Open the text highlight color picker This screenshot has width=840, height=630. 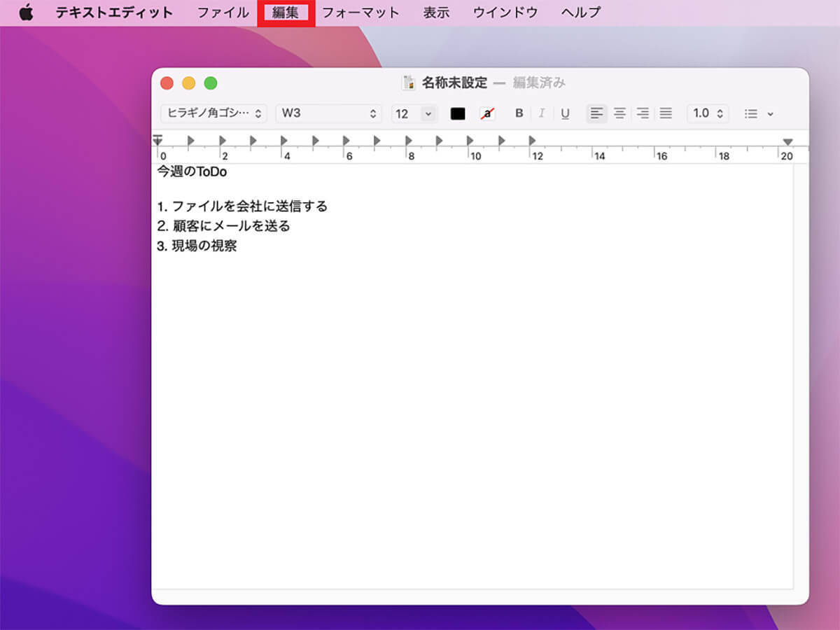coord(487,113)
